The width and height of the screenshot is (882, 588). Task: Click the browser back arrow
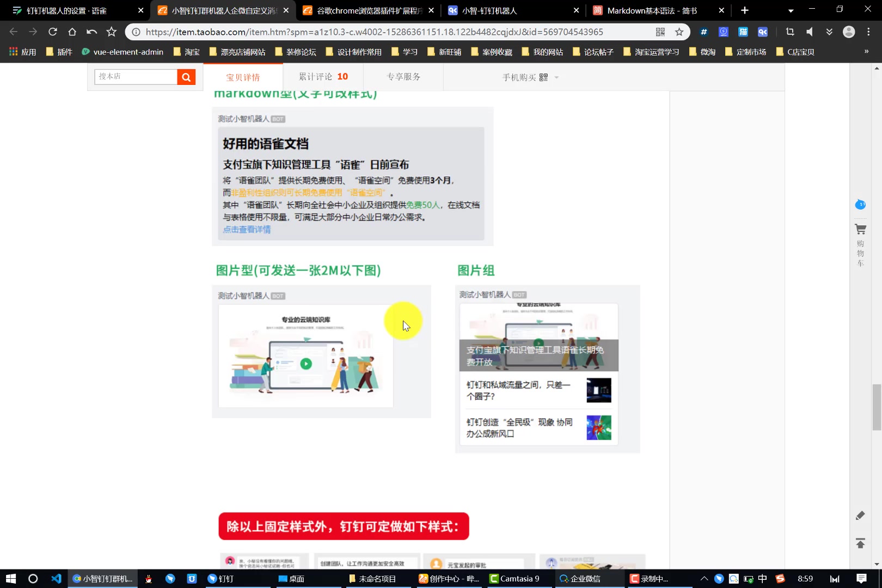14,32
